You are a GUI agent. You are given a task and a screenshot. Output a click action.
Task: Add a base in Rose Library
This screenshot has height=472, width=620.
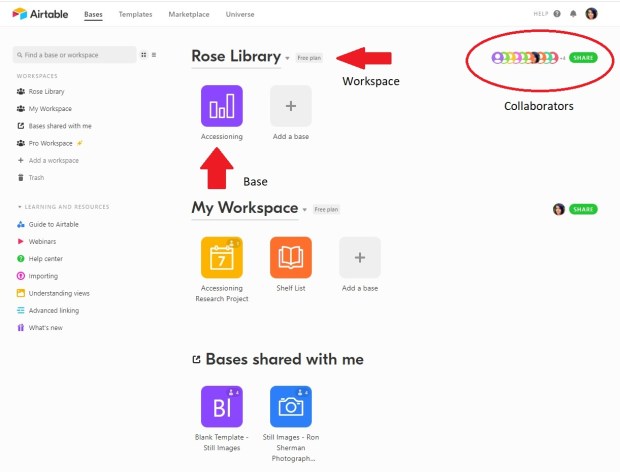coord(290,105)
